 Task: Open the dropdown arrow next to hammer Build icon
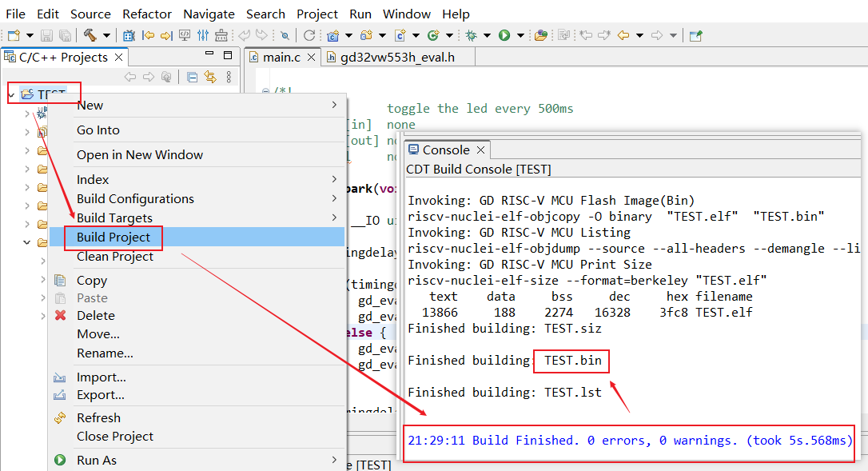[x=108, y=35]
